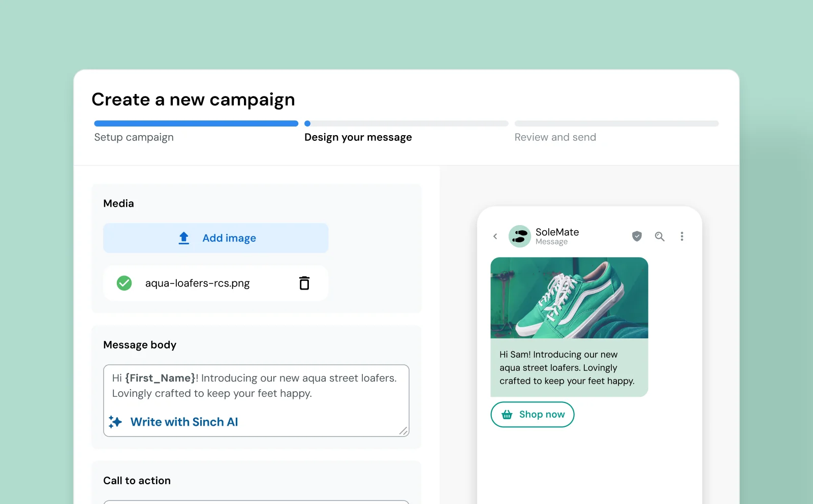Click the Add image button
This screenshot has width=813, height=504.
(x=215, y=238)
